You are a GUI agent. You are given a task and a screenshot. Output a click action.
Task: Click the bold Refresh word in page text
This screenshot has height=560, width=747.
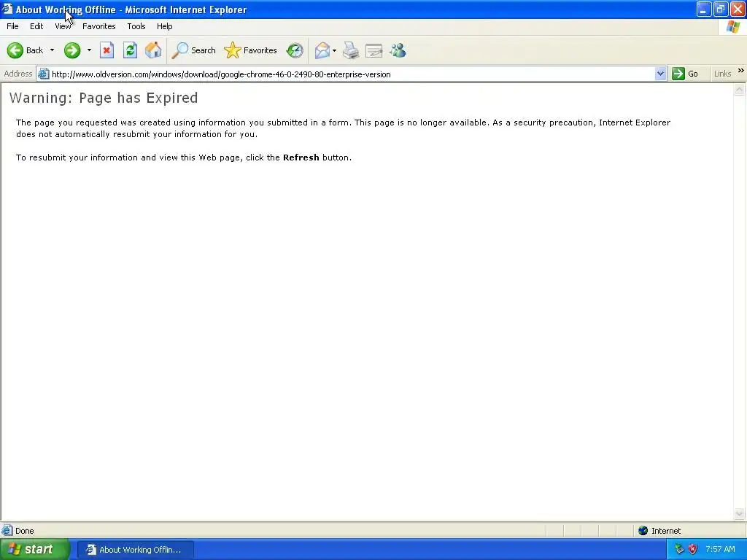click(x=301, y=157)
